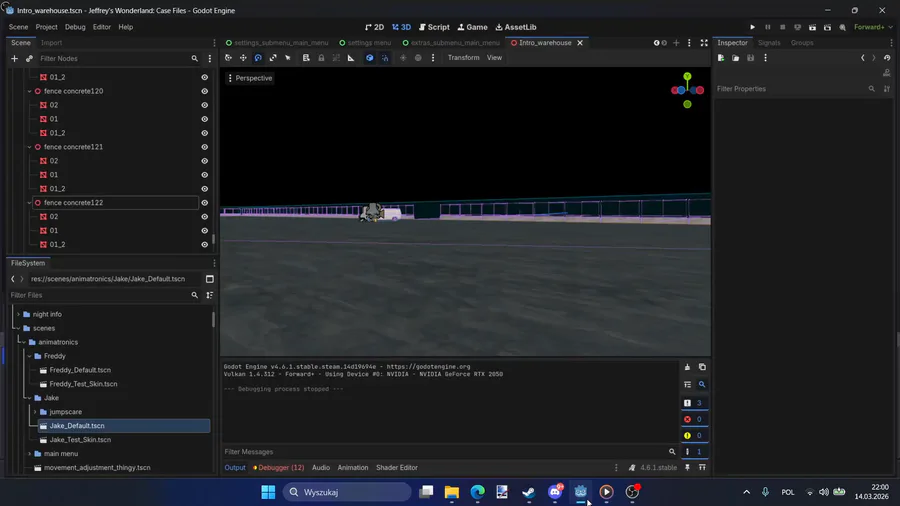Click the stop running project button
Image resolution: width=900 pixels, height=506 pixels.
click(x=782, y=27)
